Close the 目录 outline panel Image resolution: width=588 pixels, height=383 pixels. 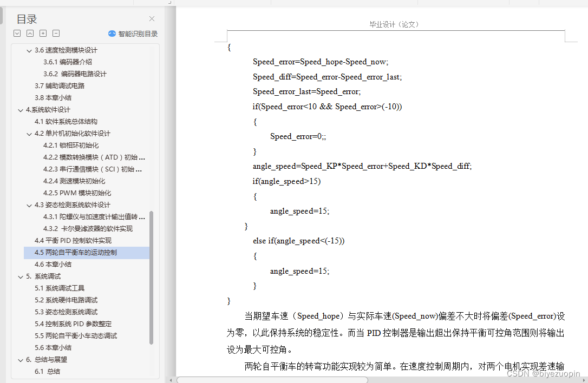tap(152, 19)
